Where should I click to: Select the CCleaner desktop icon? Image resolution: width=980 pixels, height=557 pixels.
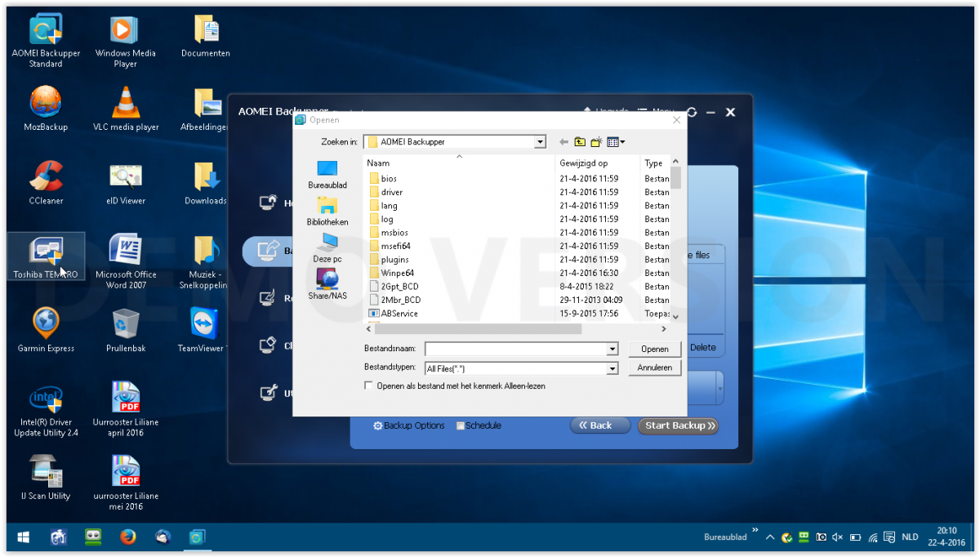(x=46, y=183)
